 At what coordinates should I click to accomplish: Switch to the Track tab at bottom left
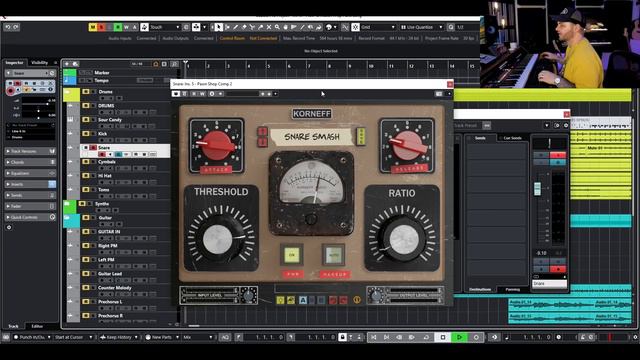[x=13, y=326]
